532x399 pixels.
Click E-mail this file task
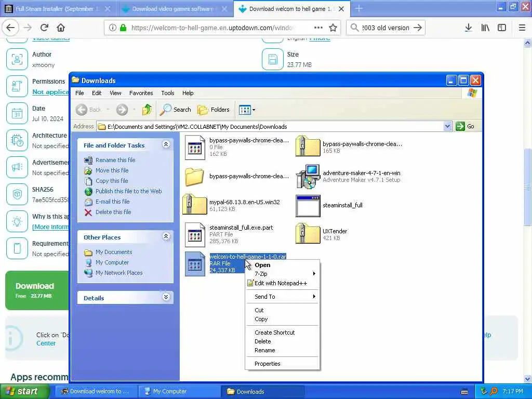pyautogui.click(x=112, y=202)
